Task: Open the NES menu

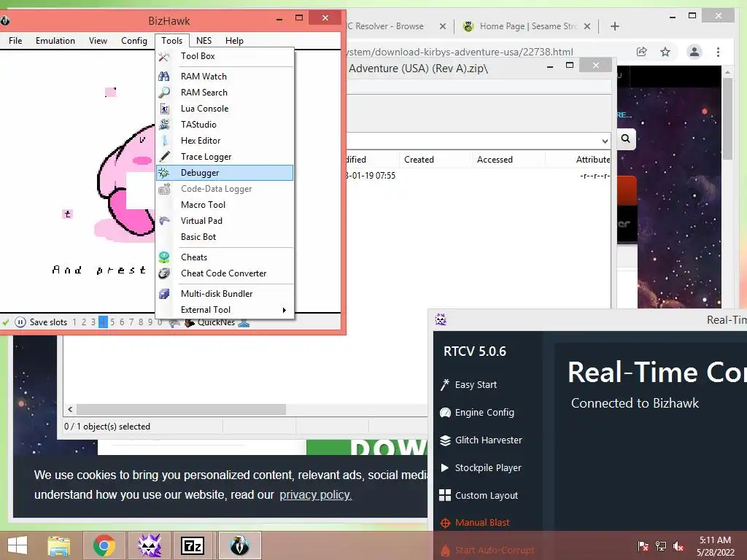Action: point(204,41)
